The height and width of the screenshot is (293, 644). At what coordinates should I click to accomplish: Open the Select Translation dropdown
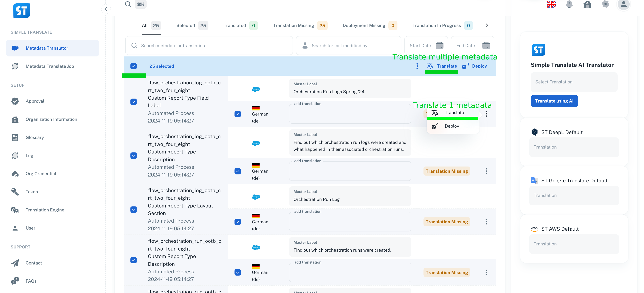point(574,82)
